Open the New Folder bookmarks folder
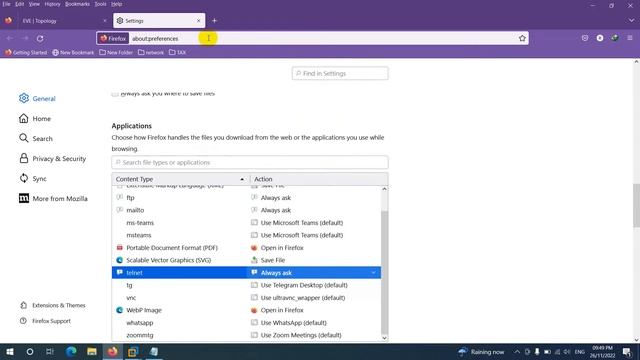The image size is (640, 360). (x=116, y=52)
